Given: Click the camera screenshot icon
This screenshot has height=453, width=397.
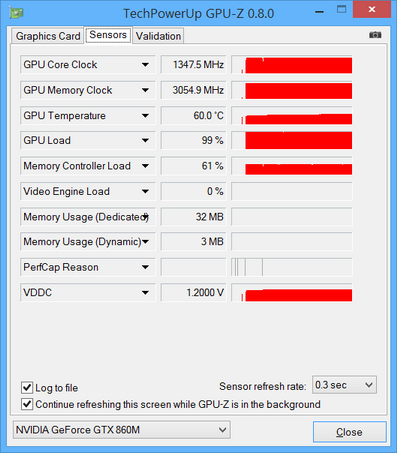Looking at the screenshot, I should coord(375,35).
